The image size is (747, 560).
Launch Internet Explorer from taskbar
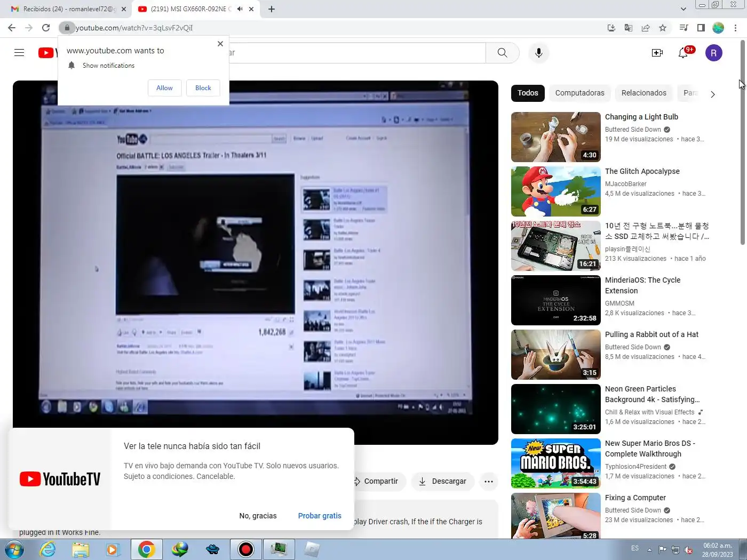click(x=48, y=549)
